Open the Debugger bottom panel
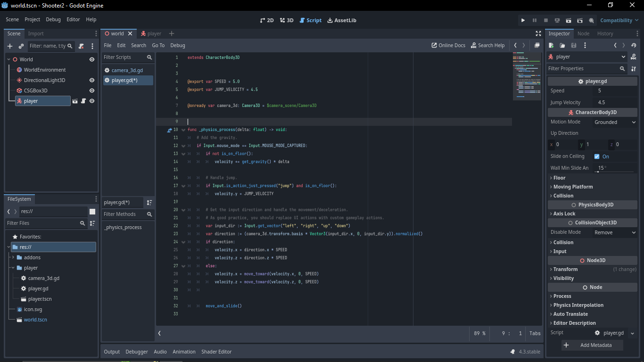The image size is (644, 362). coord(137,352)
